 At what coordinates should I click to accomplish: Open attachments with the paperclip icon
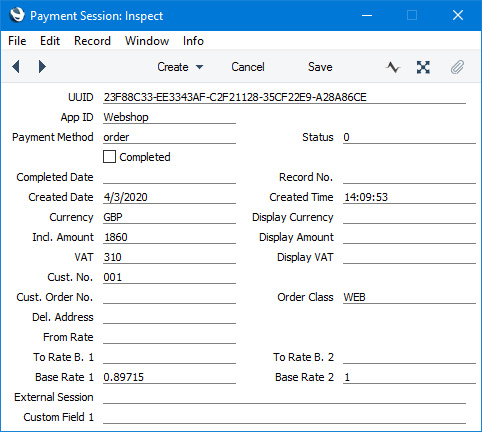point(457,67)
